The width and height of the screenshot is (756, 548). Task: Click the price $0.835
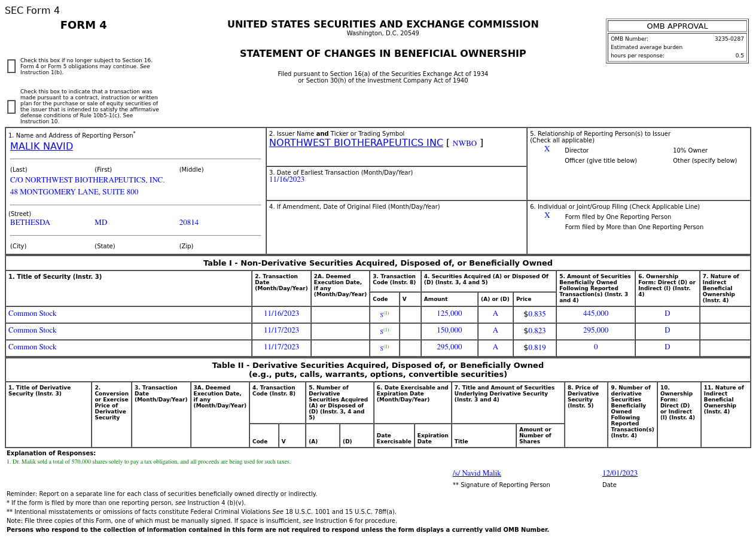pos(535,314)
